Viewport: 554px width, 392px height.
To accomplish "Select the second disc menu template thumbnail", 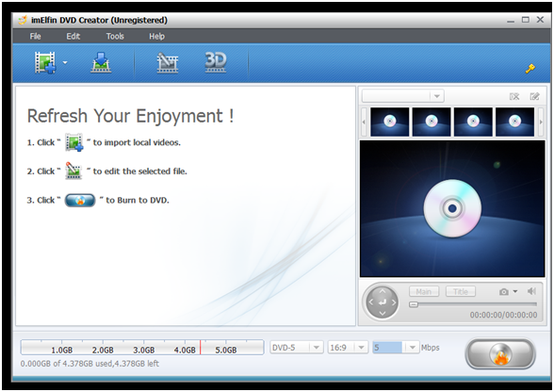I will tap(432, 122).
